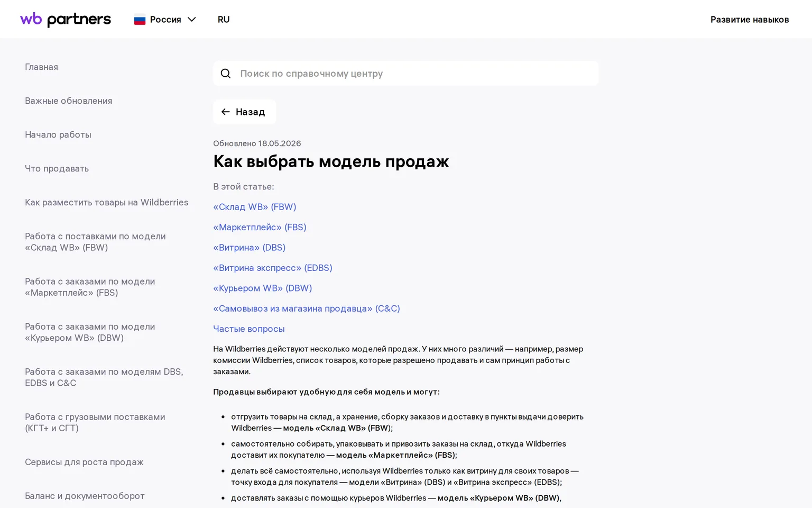The image size is (812, 508).
Task: Click bold text модель «Маркетплейс» (FBS) in list
Action: point(395,455)
